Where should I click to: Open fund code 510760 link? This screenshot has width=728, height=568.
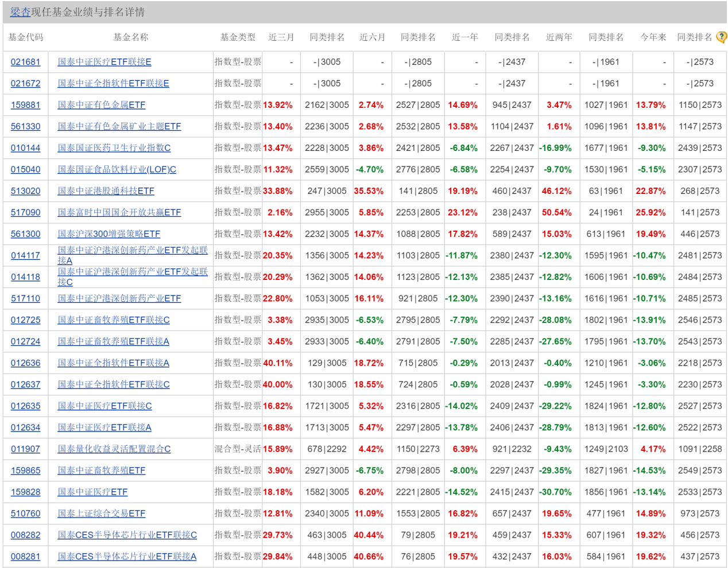tap(25, 513)
